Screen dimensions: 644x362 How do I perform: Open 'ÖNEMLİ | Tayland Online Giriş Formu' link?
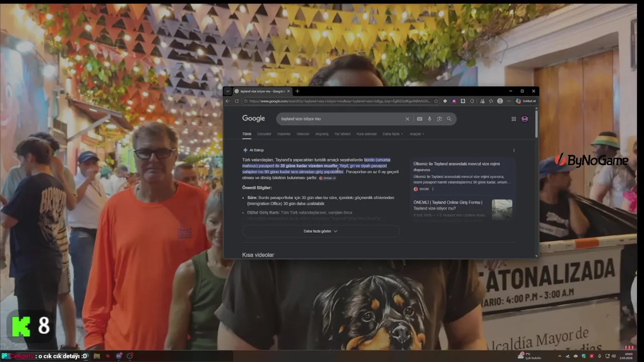pyautogui.click(x=448, y=205)
